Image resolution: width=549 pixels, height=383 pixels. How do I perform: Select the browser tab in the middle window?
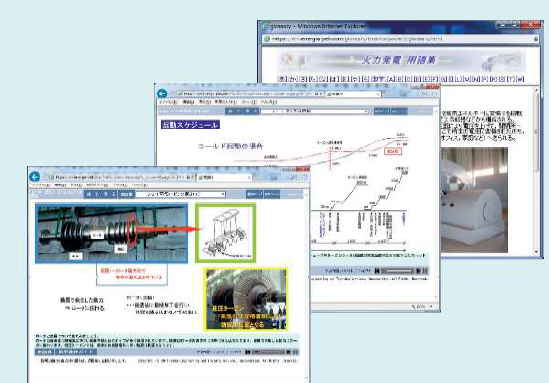point(353,94)
